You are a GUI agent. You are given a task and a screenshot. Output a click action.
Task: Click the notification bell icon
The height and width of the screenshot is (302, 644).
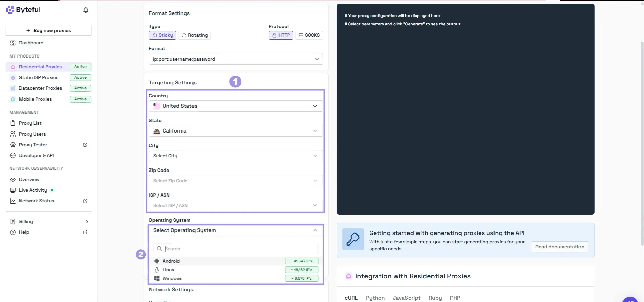tap(86, 10)
